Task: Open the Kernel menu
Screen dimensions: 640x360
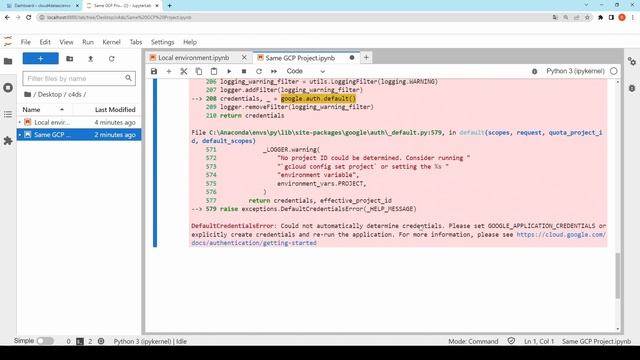Action: (111, 42)
